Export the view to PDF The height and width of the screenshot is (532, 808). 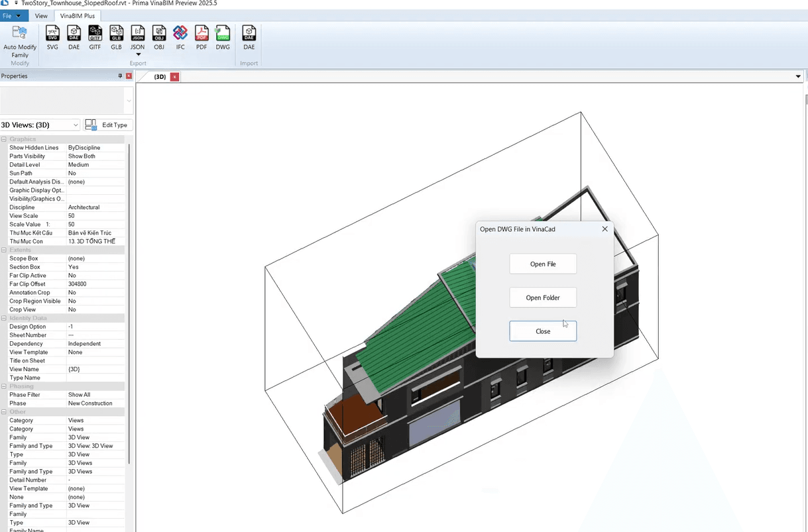click(202, 37)
